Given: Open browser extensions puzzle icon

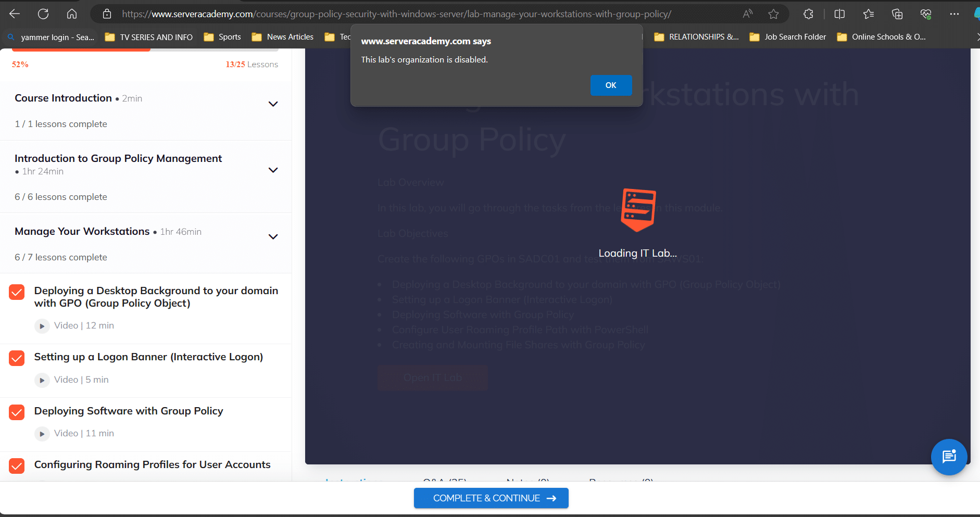Looking at the screenshot, I should [808, 14].
